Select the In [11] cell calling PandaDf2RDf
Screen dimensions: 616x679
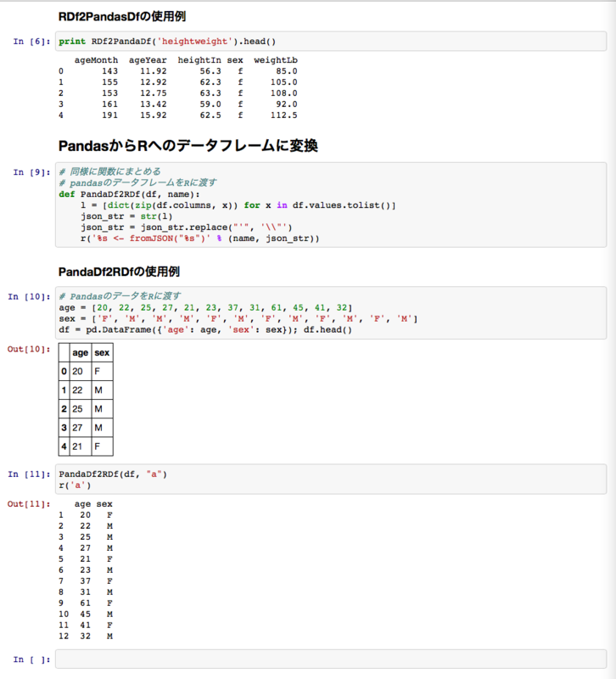click(x=331, y=479)
